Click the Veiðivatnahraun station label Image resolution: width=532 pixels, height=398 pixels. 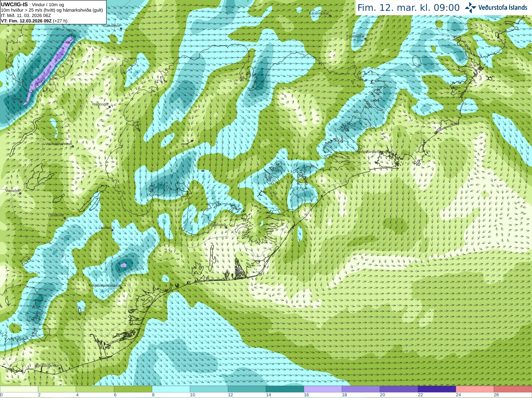tap(59, 144)
